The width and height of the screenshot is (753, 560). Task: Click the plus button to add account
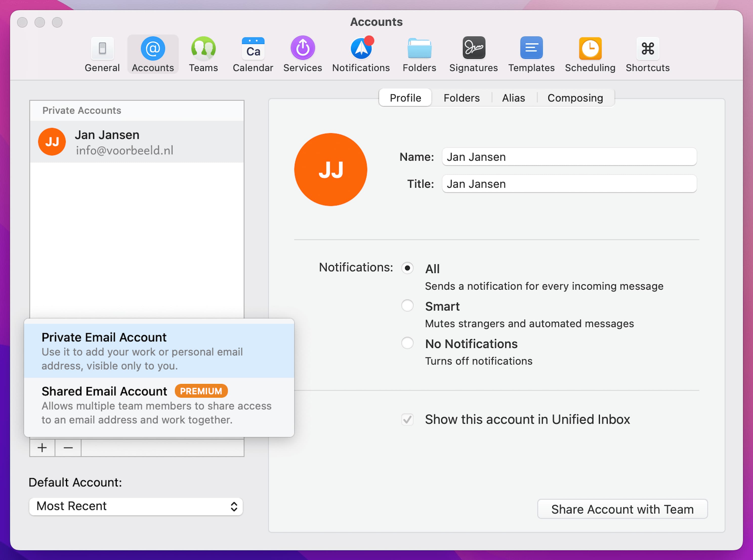click(x=42, y=448)
